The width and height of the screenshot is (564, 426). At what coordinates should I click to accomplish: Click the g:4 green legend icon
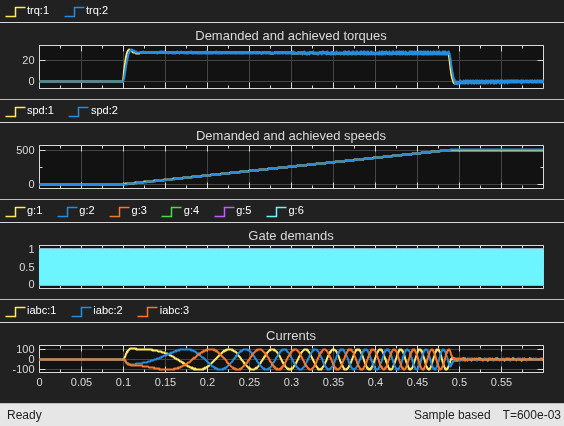pos(172,211)
